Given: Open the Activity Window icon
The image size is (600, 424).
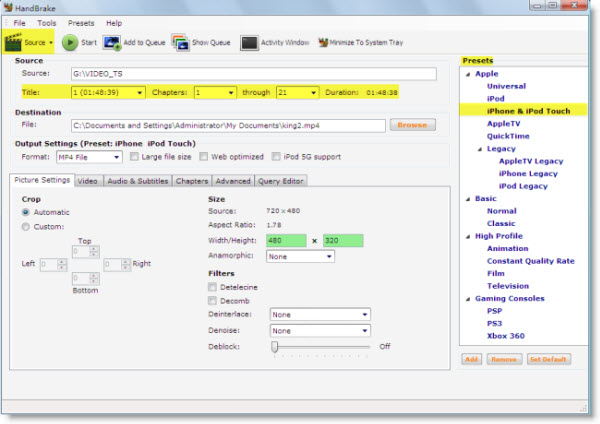Looking at the screenshot, I should click(x=249, y=43).
